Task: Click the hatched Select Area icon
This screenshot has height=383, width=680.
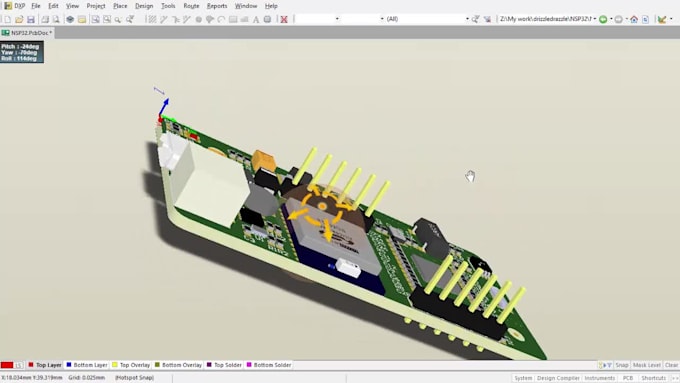Action: 152,19
